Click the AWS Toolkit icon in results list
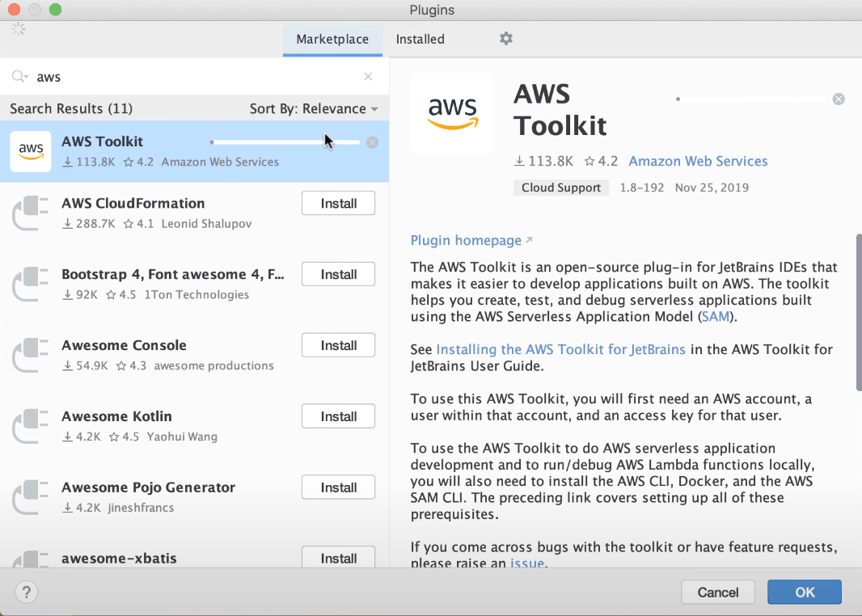 (30, 151)
